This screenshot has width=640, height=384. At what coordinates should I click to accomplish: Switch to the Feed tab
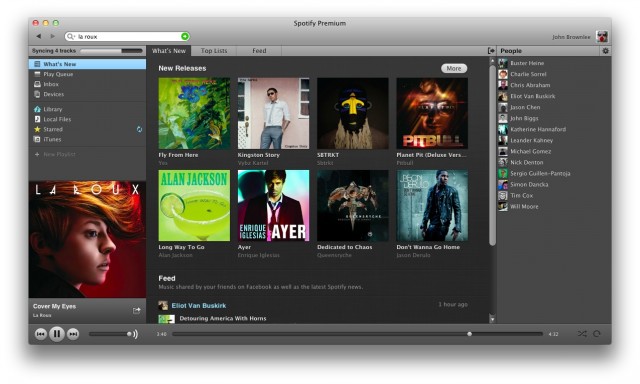pos(259,51)
